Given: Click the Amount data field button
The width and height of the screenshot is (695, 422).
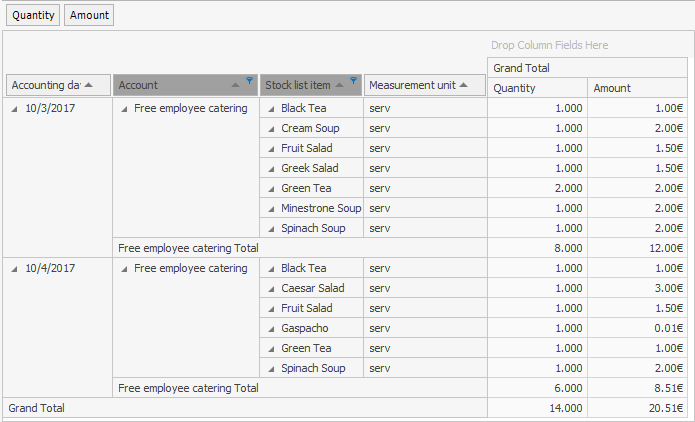Looking at the screenshot, I should click(x=88, y=15).
